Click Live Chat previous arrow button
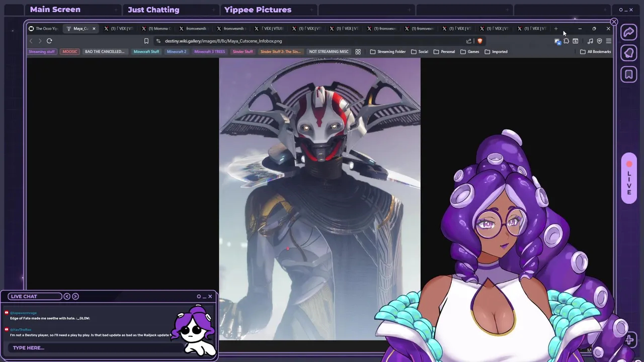Viewport: 644px width, 362px height. coord(67,296)
